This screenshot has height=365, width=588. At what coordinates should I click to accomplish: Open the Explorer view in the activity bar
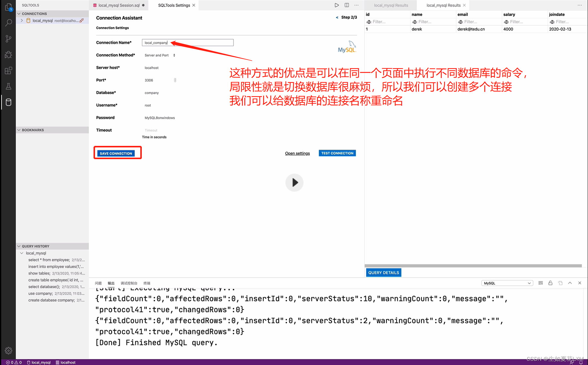[8, 7]
